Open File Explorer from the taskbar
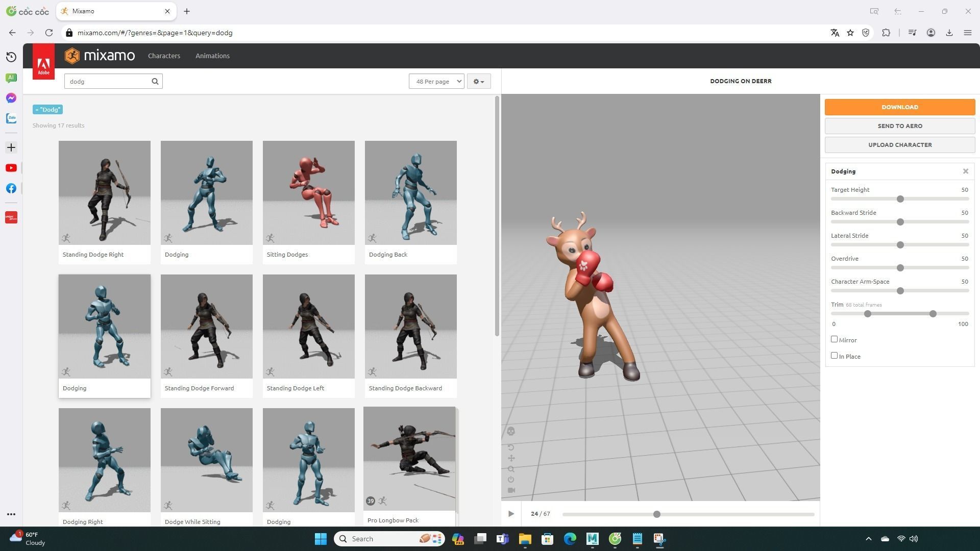 point(525,539)
